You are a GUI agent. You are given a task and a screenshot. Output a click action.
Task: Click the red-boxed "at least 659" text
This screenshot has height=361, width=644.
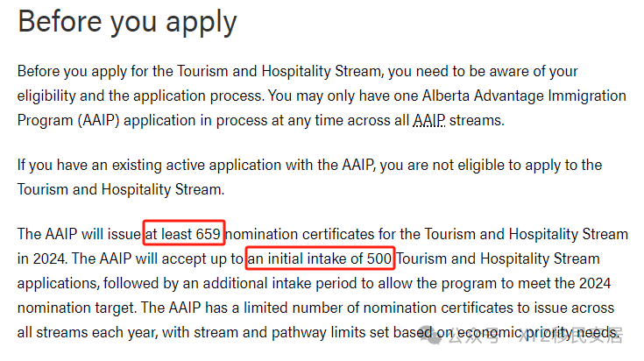pyautogui.click(x=185, y=233)
